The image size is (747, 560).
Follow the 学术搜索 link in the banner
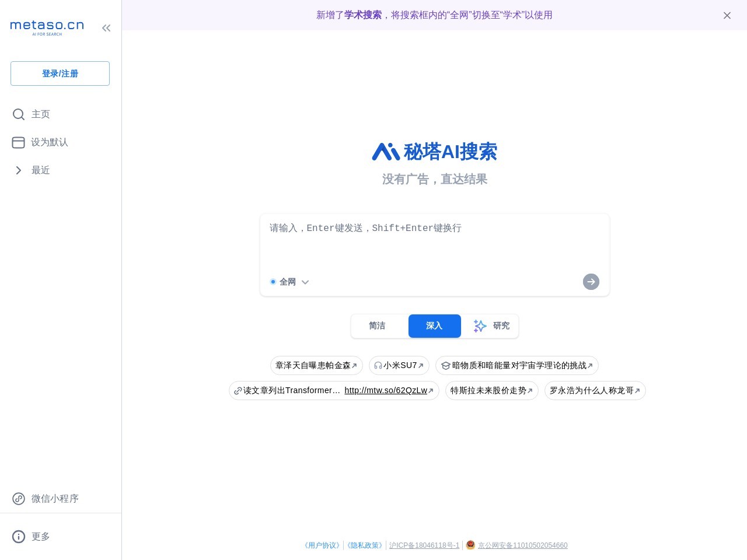tap(363, 15)
